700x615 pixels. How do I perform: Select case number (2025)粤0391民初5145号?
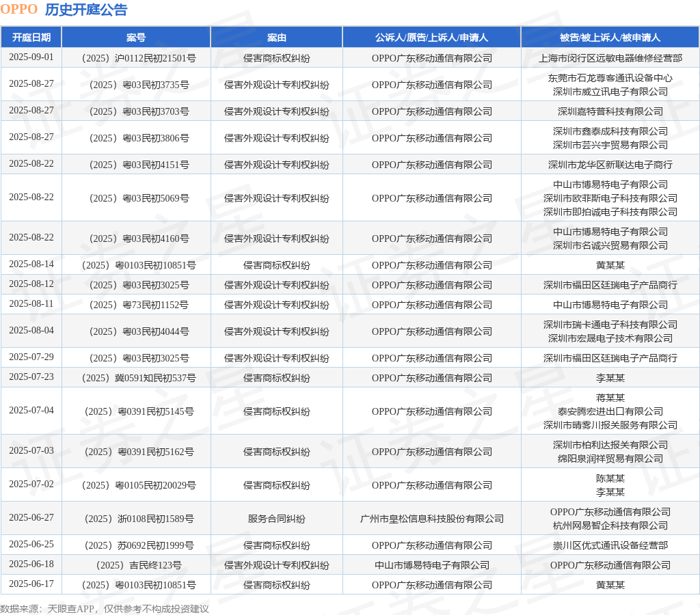pyautogui.click(x=139, y=411)
